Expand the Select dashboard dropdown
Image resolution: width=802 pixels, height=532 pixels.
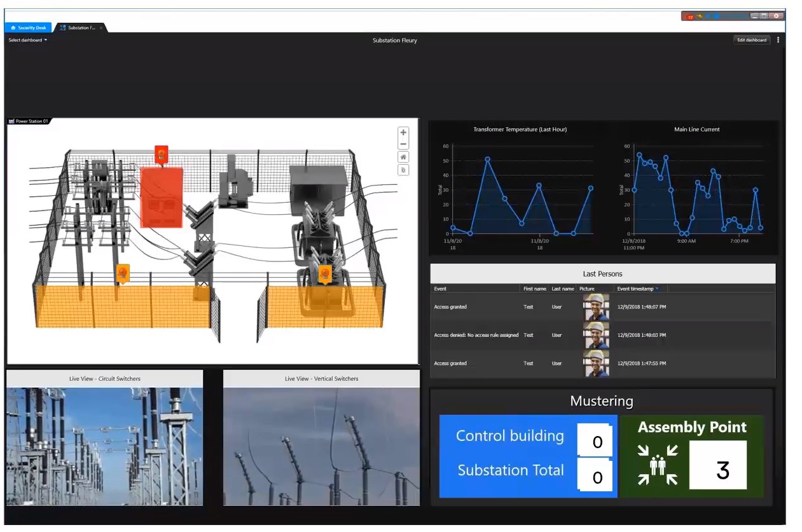(x=28, y=40)
